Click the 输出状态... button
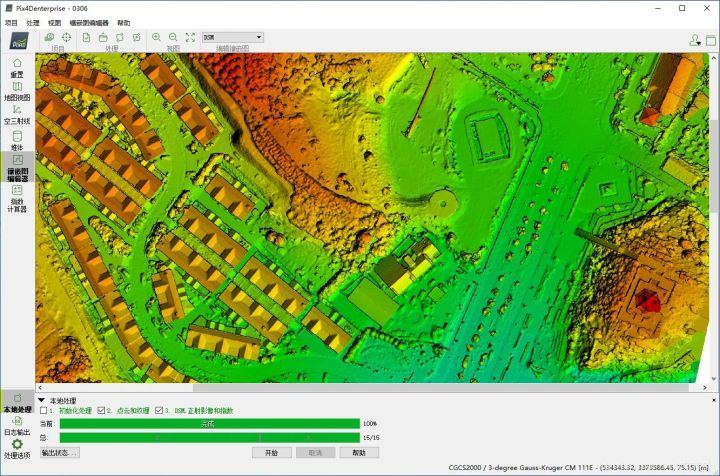This screenshot has width=720, height=476. pos(60,453)
